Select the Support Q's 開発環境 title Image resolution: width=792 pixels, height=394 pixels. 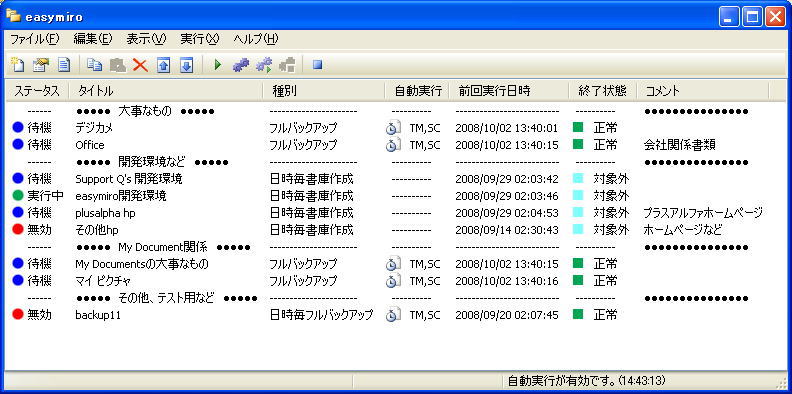[129, 179]
